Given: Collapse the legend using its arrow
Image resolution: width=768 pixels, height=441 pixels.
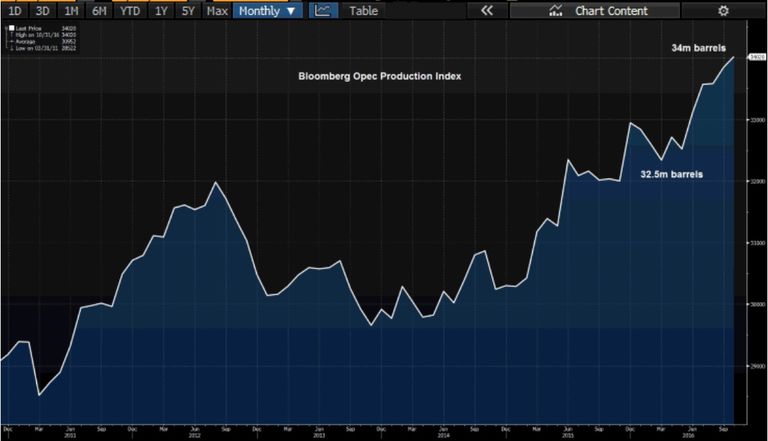Looking at the screenshot, I should coord(6,28).
